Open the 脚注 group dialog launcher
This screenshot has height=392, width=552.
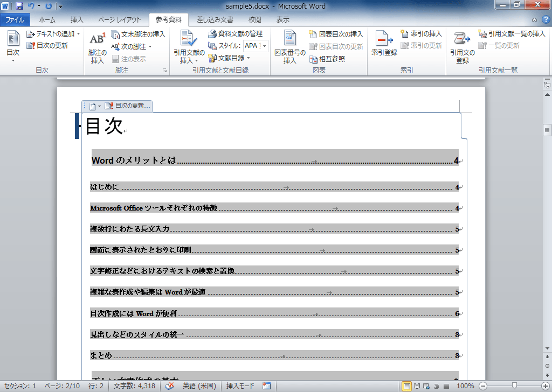pyautogui.click(x=164, y=71)
